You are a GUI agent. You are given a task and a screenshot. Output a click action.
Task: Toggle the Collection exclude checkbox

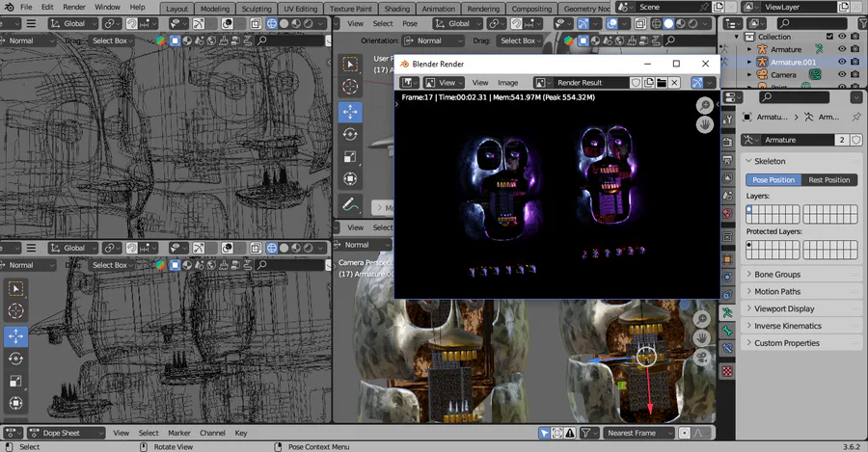pyautogui.click(x=829, y=37)
